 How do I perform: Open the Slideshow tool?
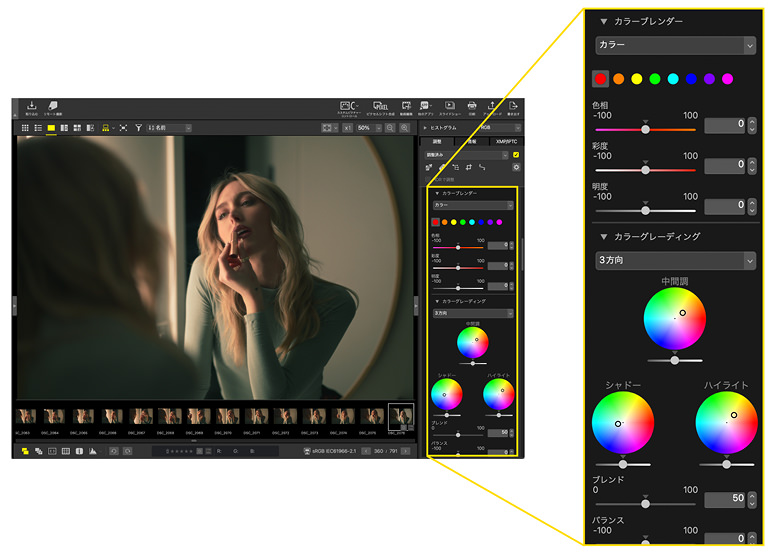tap(450, 107)
